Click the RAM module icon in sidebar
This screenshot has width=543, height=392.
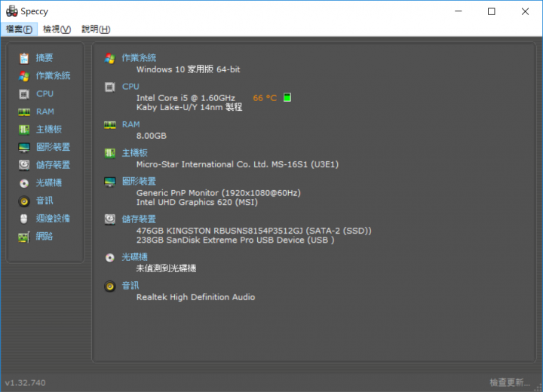click(x=24, y=112)
